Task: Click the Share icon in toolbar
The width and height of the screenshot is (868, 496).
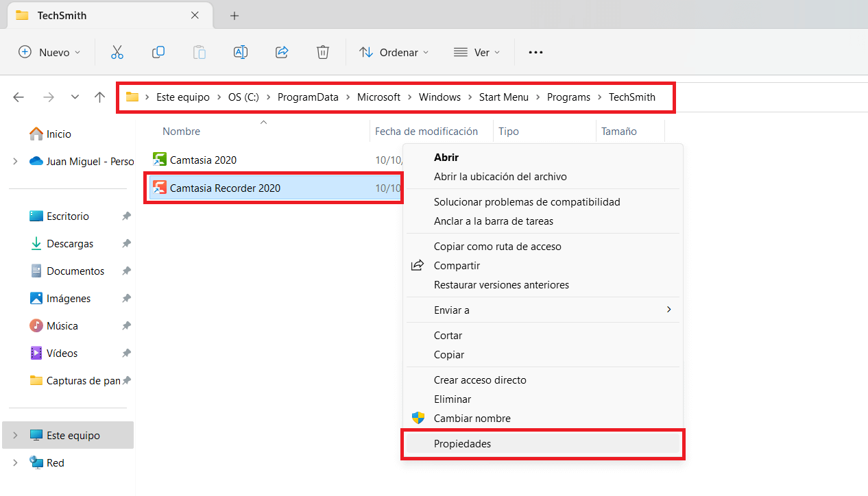Action: tap(282, 52)
